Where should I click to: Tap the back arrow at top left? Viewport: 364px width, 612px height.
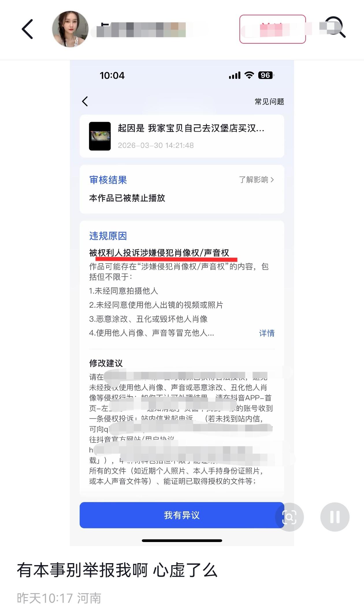point(27,29)
